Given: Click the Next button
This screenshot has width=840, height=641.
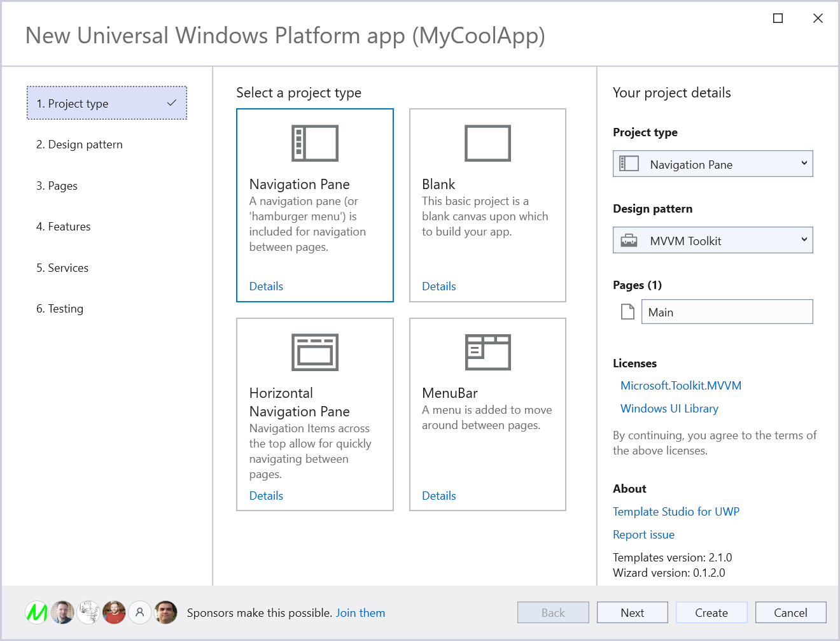Looking at the screenshot, I should tap(633, 612).
